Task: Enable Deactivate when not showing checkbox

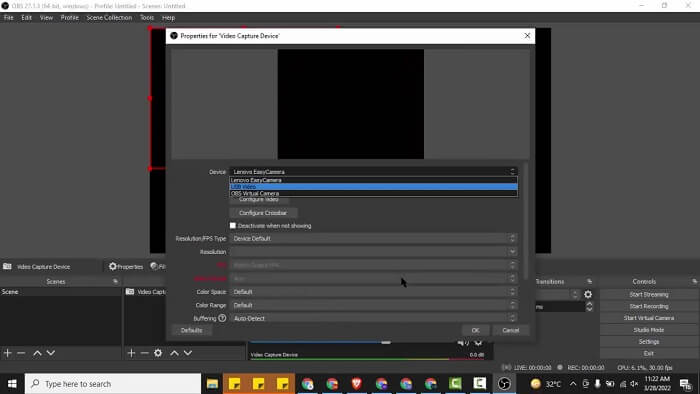Action: (x=233, y=226)
